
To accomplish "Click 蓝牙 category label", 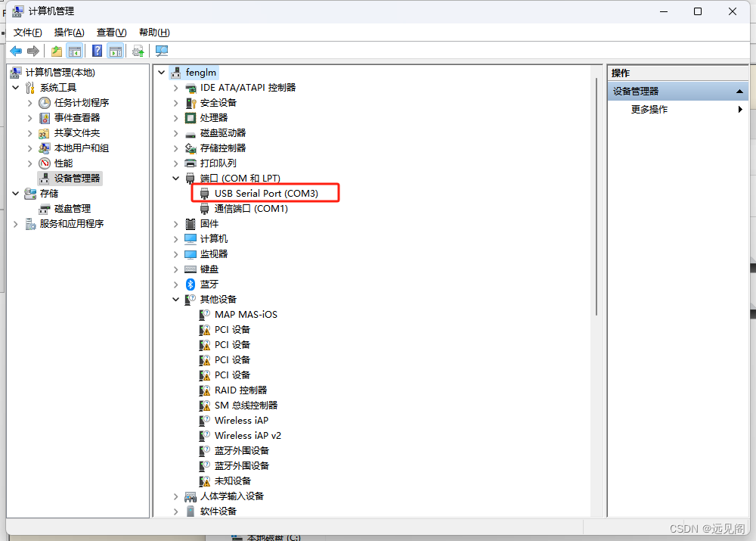I will click(x=209, y=284).
